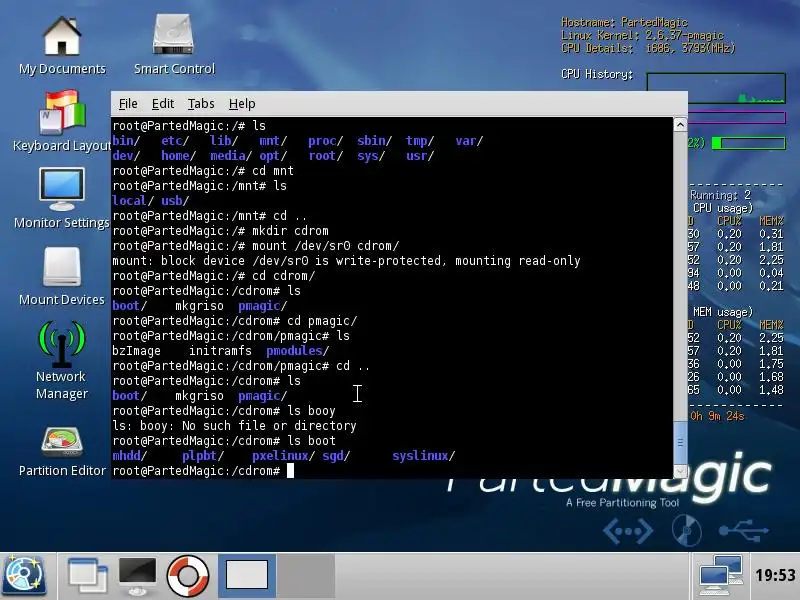Launch the Smart Control desktop icon
This screenshot has height=600, width=800.
coord(174,45)
